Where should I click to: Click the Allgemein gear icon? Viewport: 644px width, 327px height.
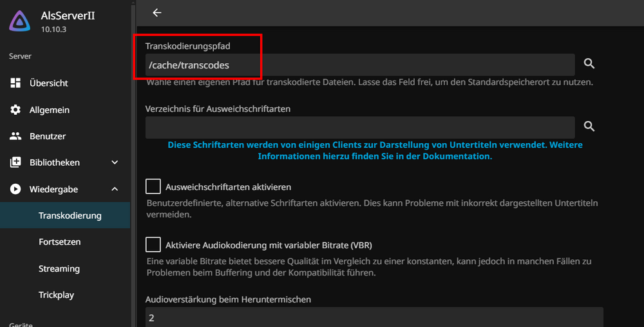click(x=15, y=110)
